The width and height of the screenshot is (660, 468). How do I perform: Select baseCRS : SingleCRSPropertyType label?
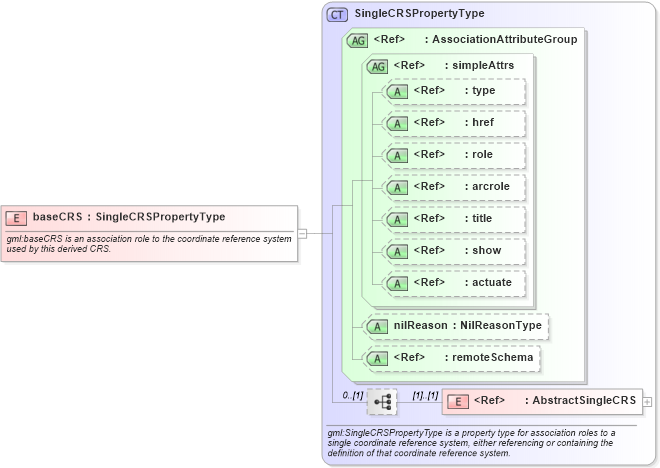click(x=129, y=217)
